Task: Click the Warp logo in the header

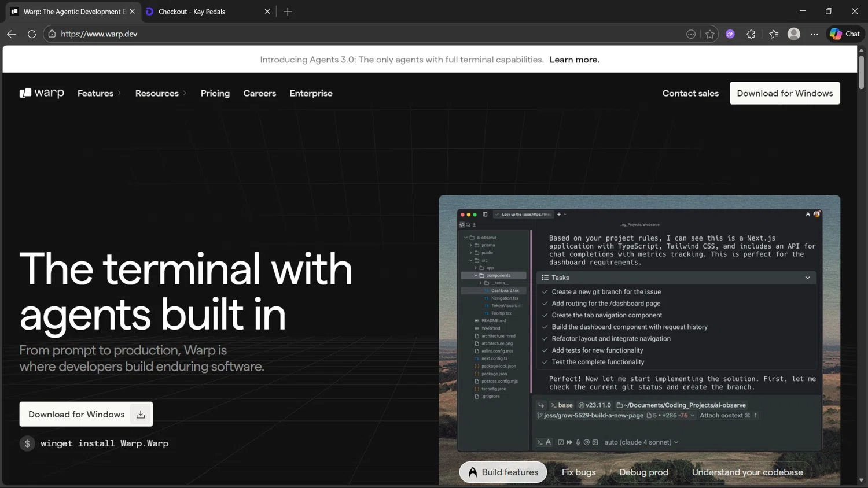Action: [x=42, y=93]
